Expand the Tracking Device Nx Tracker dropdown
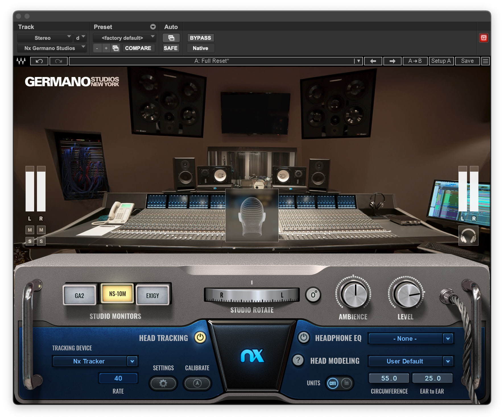 point(132,361)
